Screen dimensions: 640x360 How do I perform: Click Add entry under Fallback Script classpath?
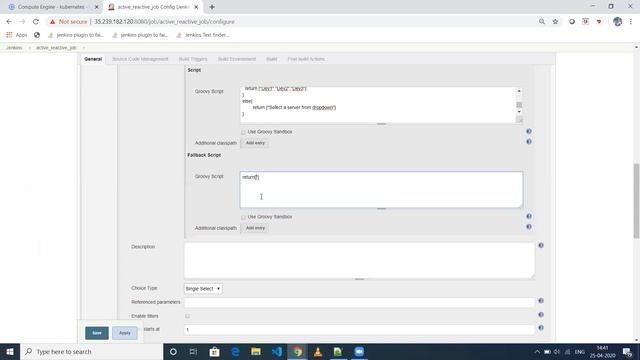(255, 228)
